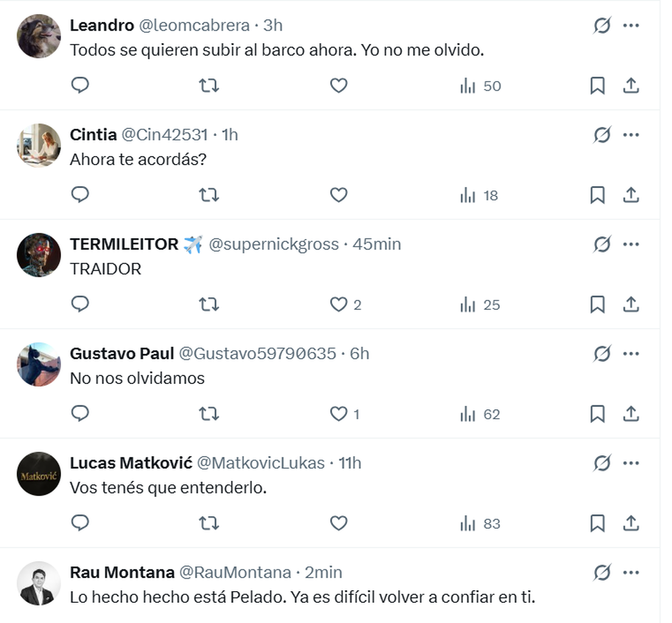
Task: Bookmark Lucas Matković's tweet
Action: 597,523
